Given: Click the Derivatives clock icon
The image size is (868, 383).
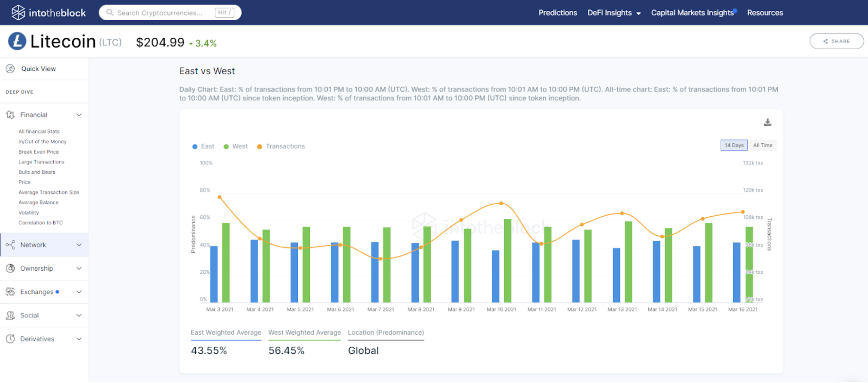Looking at the screenshot, I should (10, 339).
